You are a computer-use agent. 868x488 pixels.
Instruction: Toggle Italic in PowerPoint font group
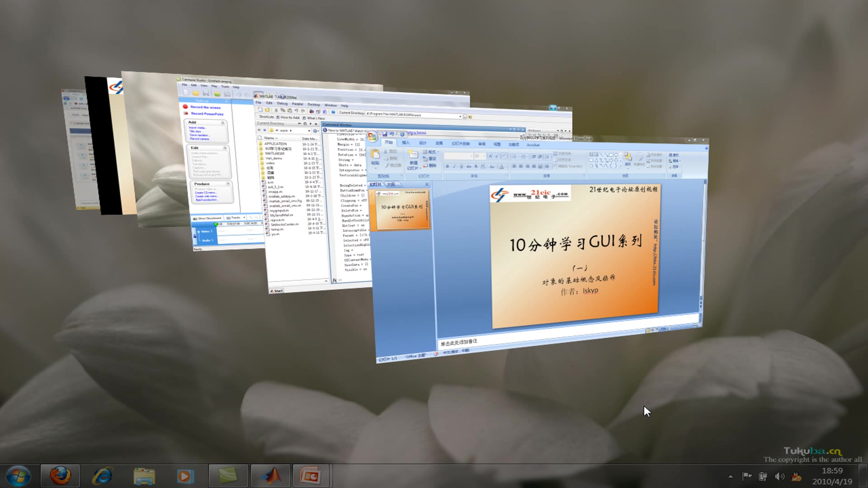(x=454, y=166)
